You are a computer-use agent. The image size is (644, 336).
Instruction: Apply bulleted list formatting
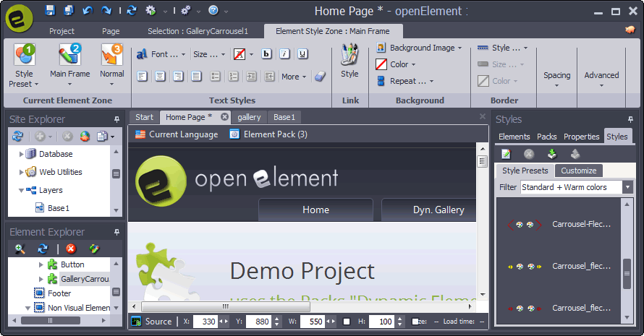(x=215, y=77)
